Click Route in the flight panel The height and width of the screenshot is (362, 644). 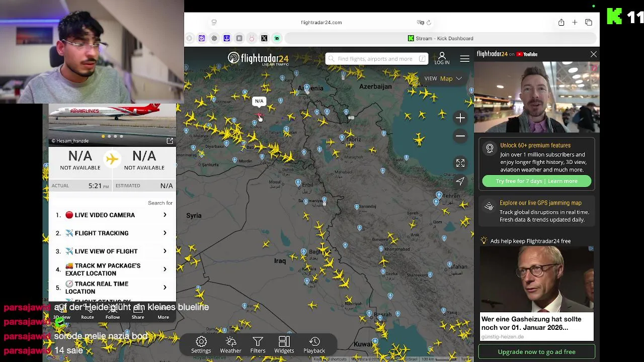[88, 313]
